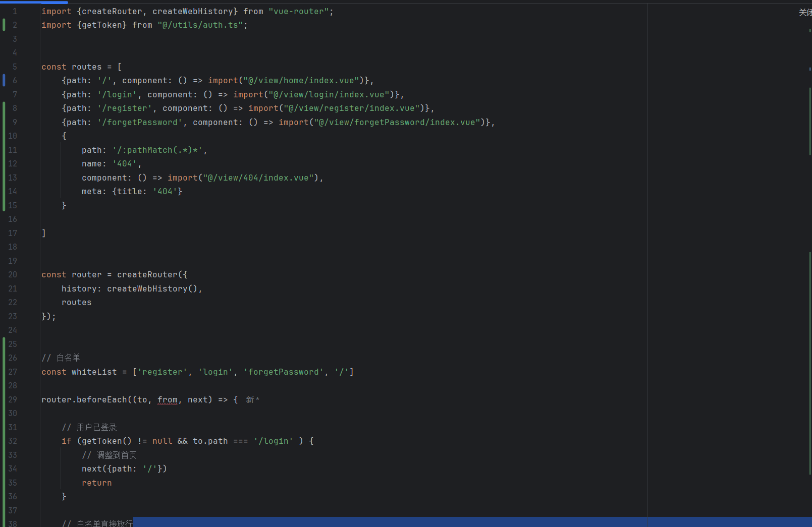Click the "@/view/login/index.vue" import string

[329, 95]
